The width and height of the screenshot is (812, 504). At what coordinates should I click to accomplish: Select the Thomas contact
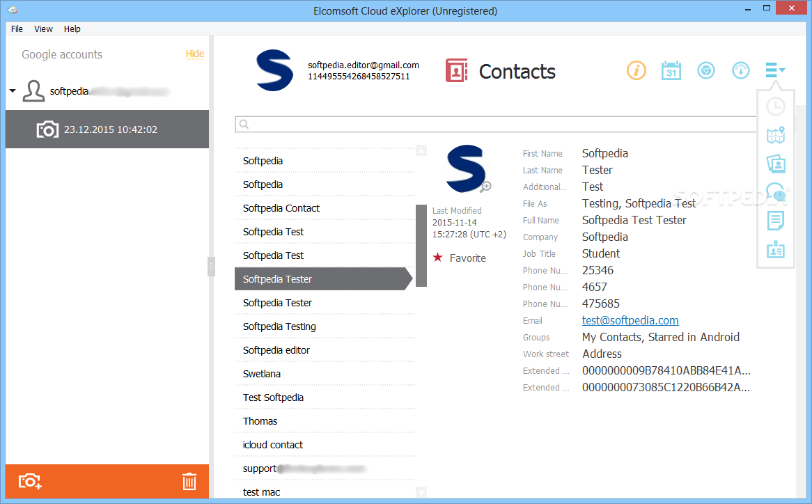[x=325, y=421]
